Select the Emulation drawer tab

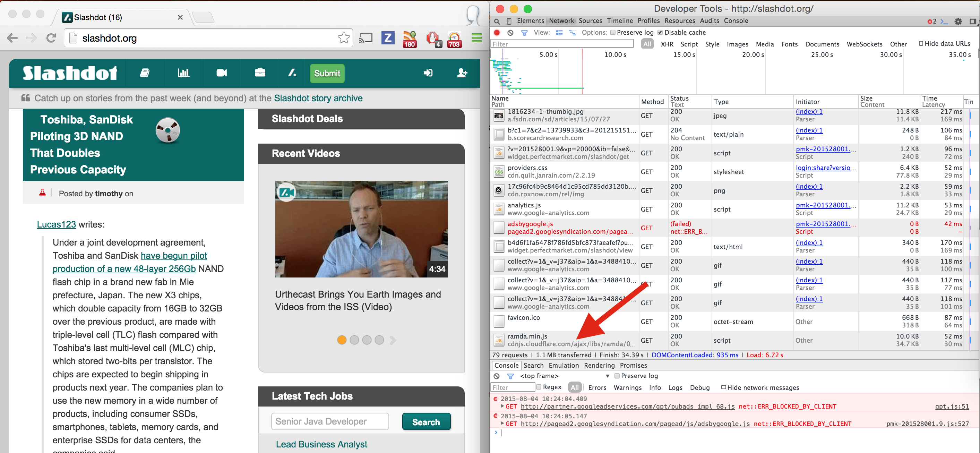coord(564,365)
